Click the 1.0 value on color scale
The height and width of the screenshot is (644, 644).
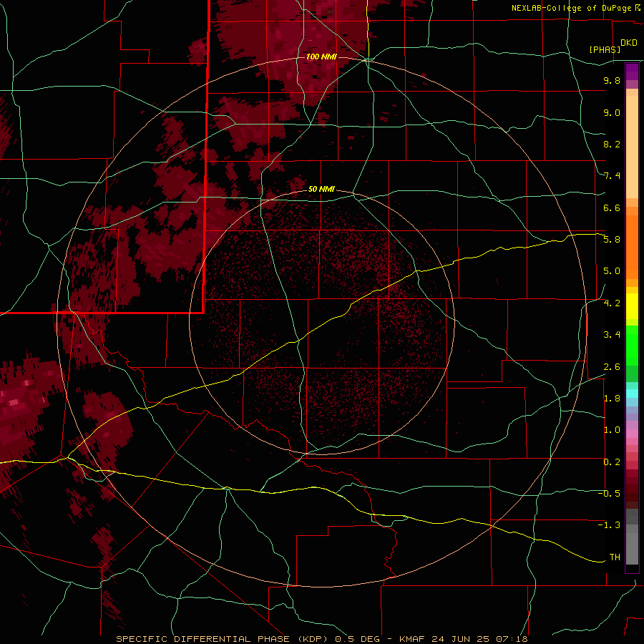click(x=612, y=430)
